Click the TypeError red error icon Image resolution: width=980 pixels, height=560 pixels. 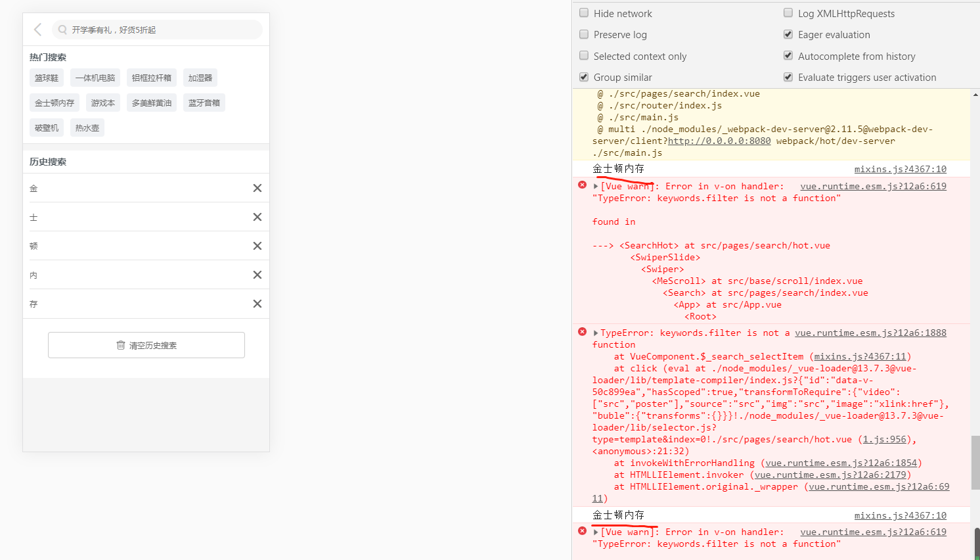point(582,332)
